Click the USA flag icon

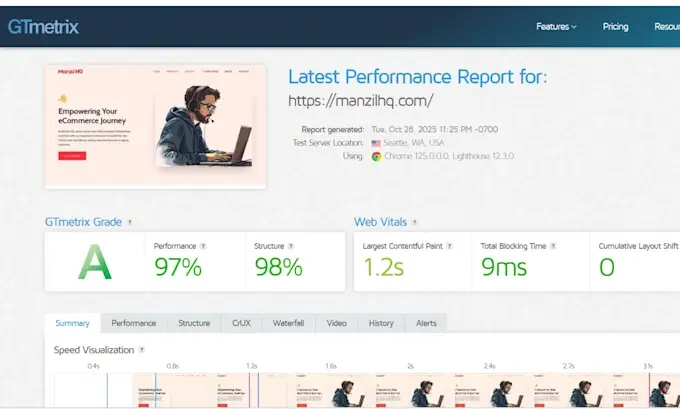376,143
